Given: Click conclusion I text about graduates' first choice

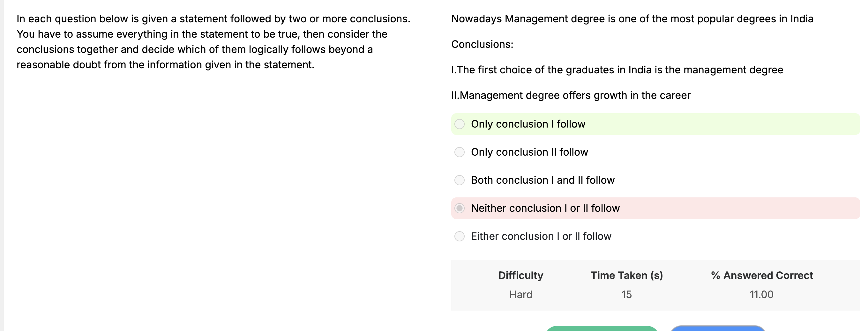Looking at the screenshot, I should (617, 70).
